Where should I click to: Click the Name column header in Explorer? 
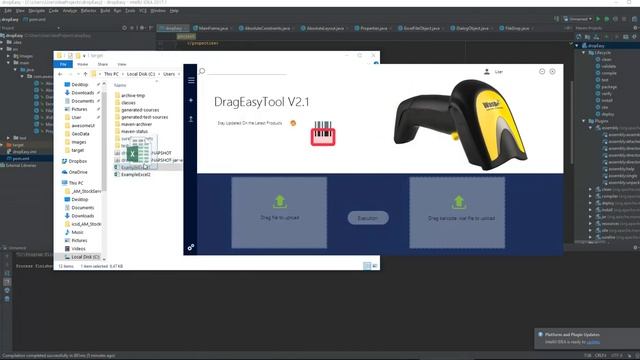coord(120,85)
